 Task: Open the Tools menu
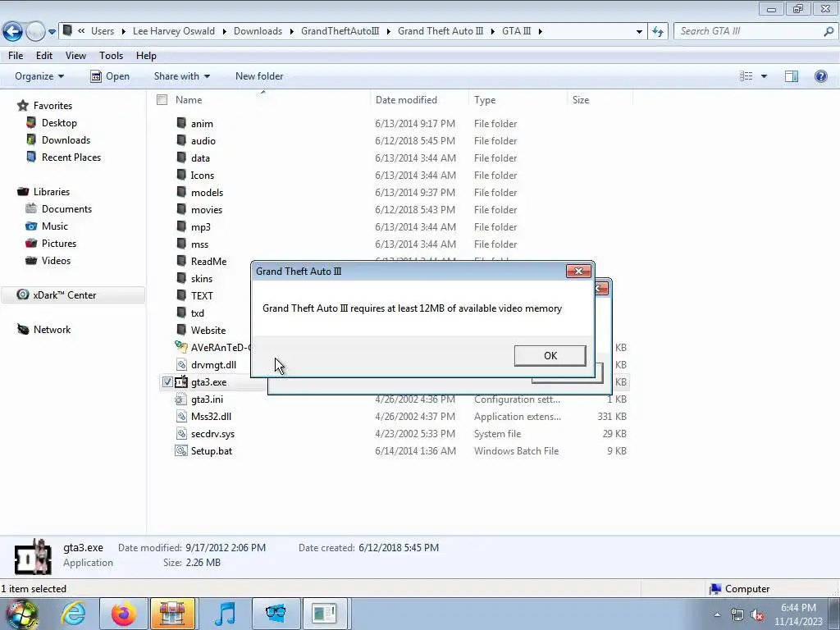click(111, 56)
